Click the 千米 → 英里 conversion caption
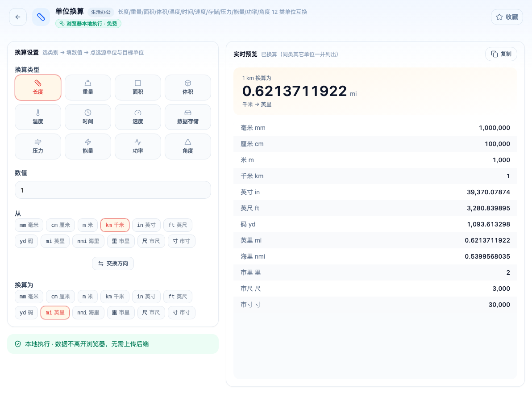 pos(257,105)
